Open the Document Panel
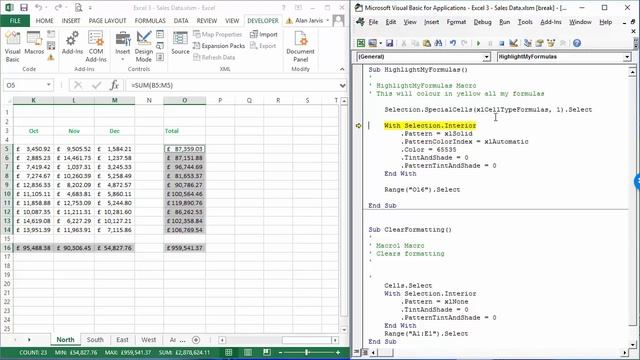 pos(300,47)
